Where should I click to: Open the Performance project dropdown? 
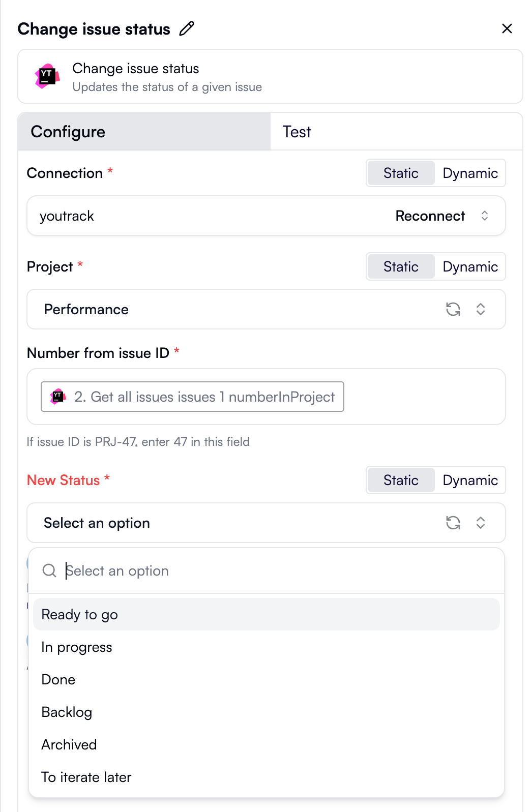tap(480, 309)
